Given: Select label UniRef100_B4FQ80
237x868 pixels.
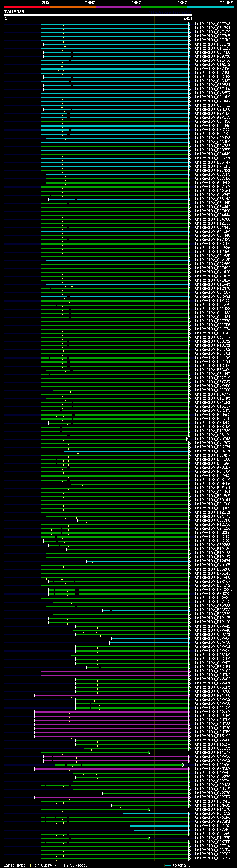Looking at the screenshot, I should pos(213,459).
